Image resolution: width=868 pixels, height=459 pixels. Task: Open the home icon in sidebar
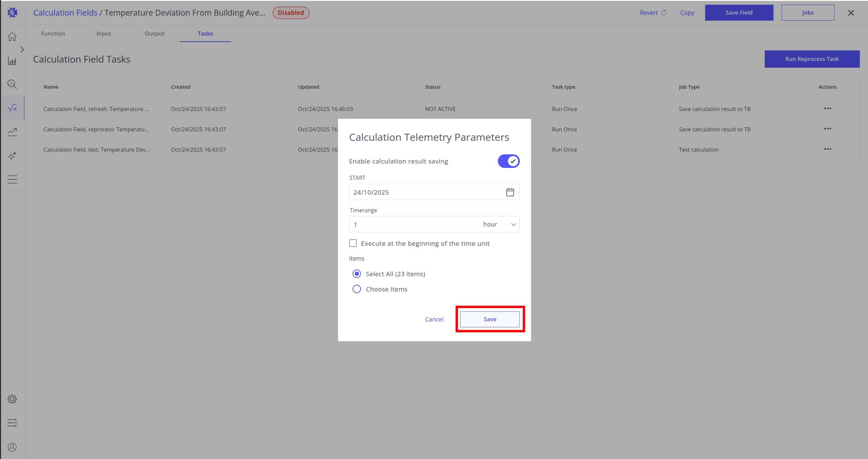point(12,37)
